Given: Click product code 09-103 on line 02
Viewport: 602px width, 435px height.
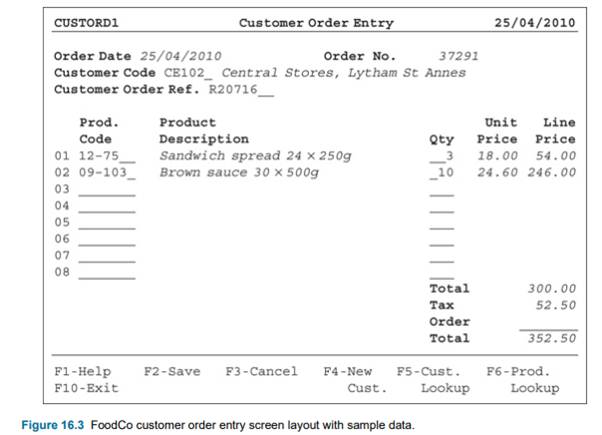Looking at the screenshot, I should [x=106, y=173].
